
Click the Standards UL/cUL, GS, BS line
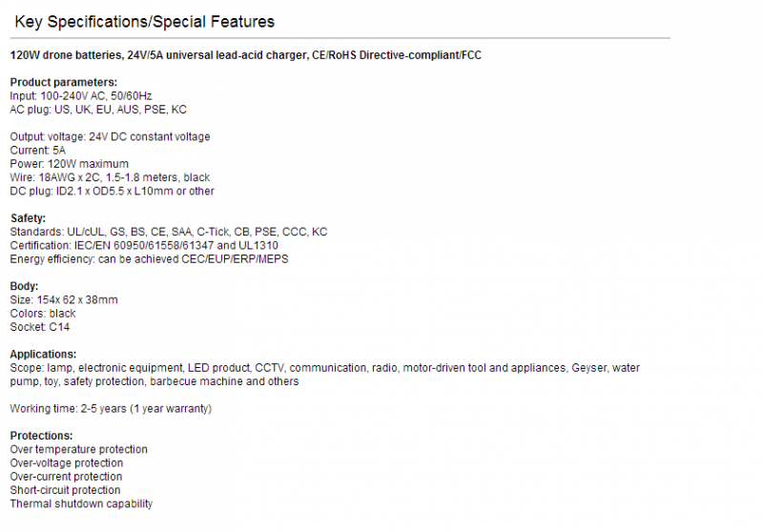[x=169, y=232]
